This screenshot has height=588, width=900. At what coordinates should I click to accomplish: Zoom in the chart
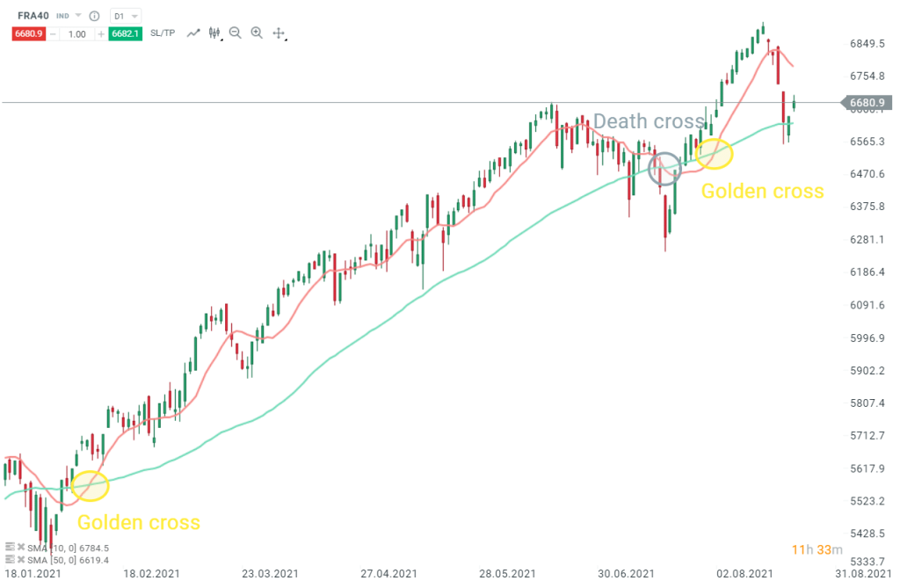click(257, 33)
